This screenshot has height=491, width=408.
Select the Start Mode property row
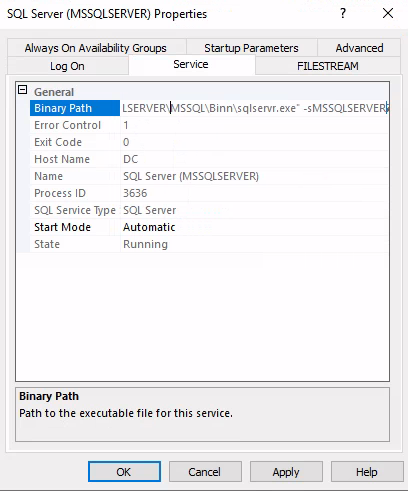click(209, 227)
